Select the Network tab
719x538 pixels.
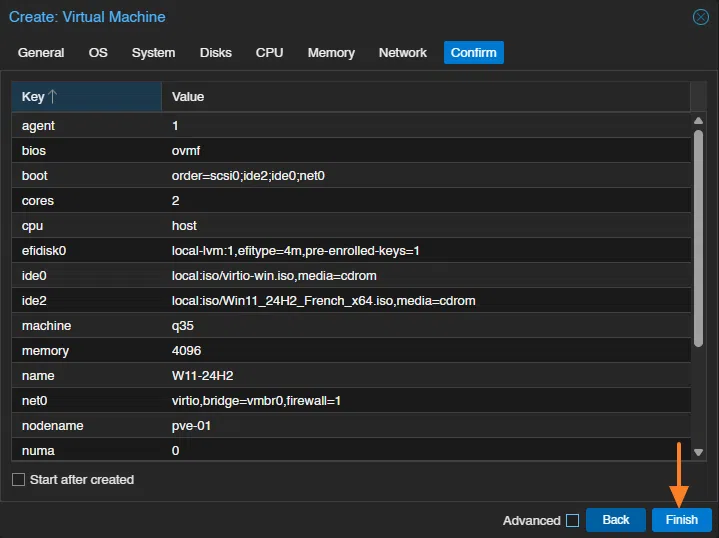(402, 53)
